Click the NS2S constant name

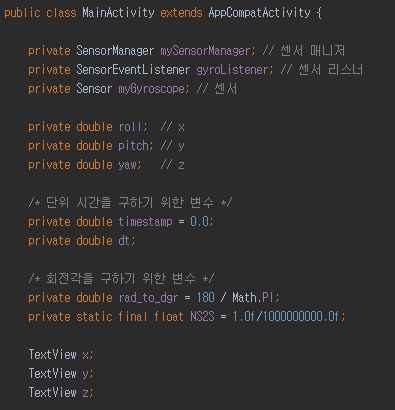(x=202, y=316)
